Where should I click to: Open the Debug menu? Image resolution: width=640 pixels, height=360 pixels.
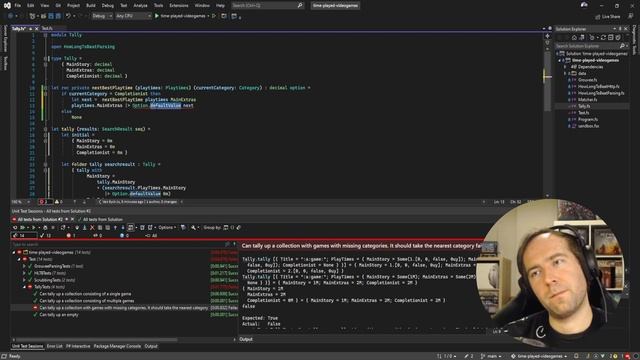(108, 6)
